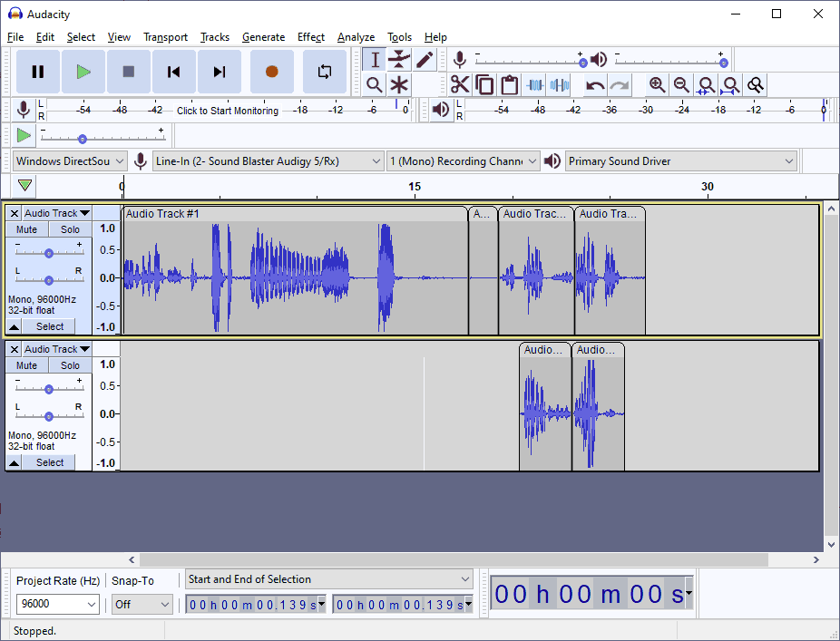
Task: Click the Cut scissors icon
Action: [460, 84]
